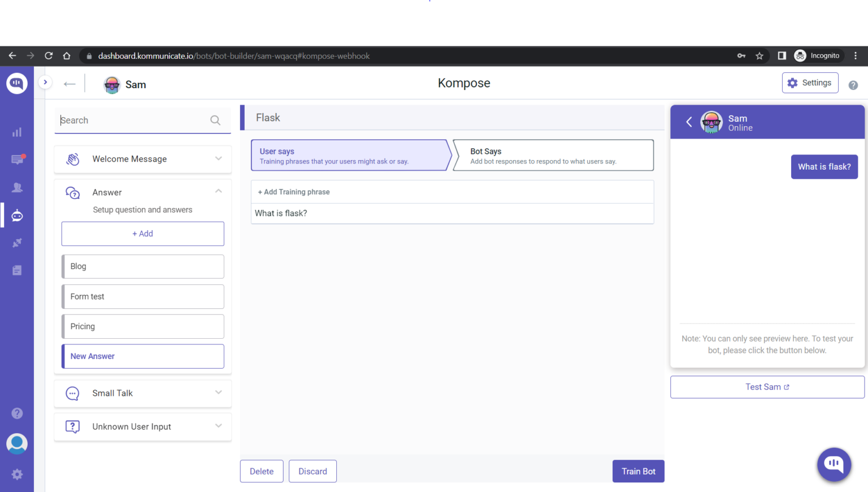Viewport: 868px width, 492px height.
Task: Click the Discard button
Action: pyautogui.click(x=313, y=471)
